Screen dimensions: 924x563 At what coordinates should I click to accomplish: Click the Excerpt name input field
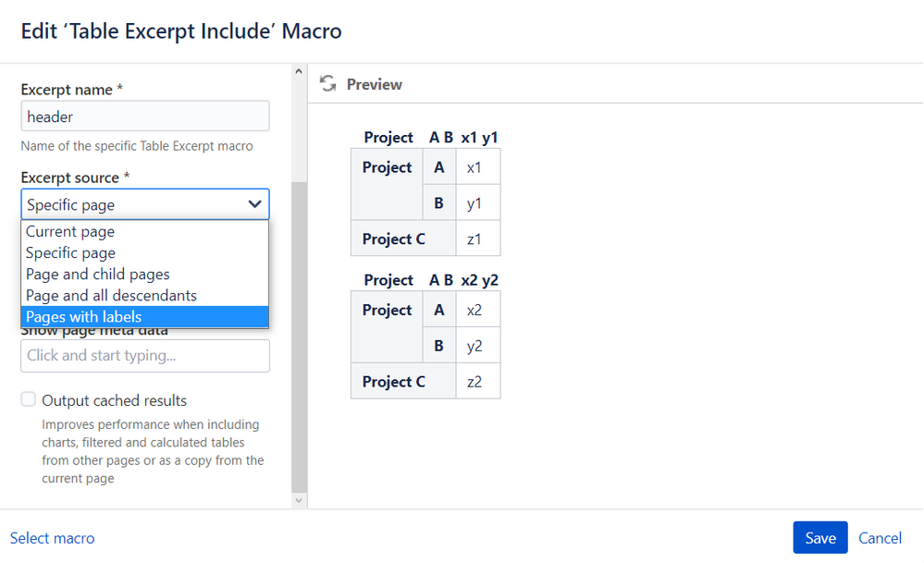coord(145,116)
